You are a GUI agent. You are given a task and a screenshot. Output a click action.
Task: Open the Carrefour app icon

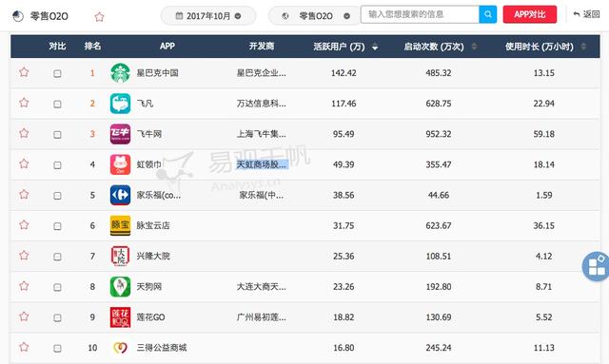point(121,195)
